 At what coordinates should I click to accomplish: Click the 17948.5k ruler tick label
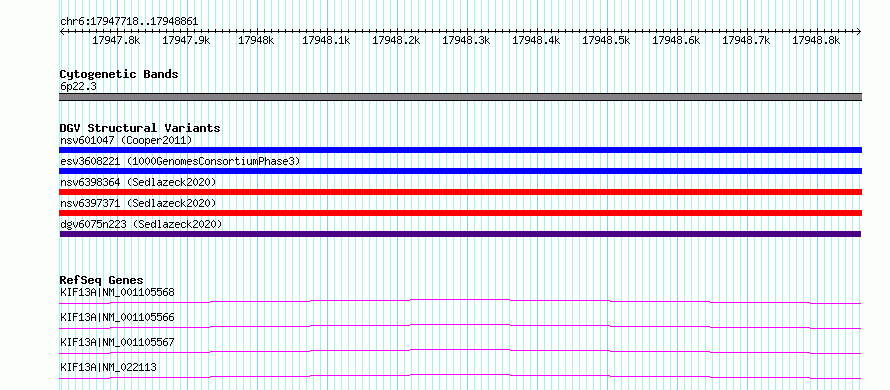point(606,40)
